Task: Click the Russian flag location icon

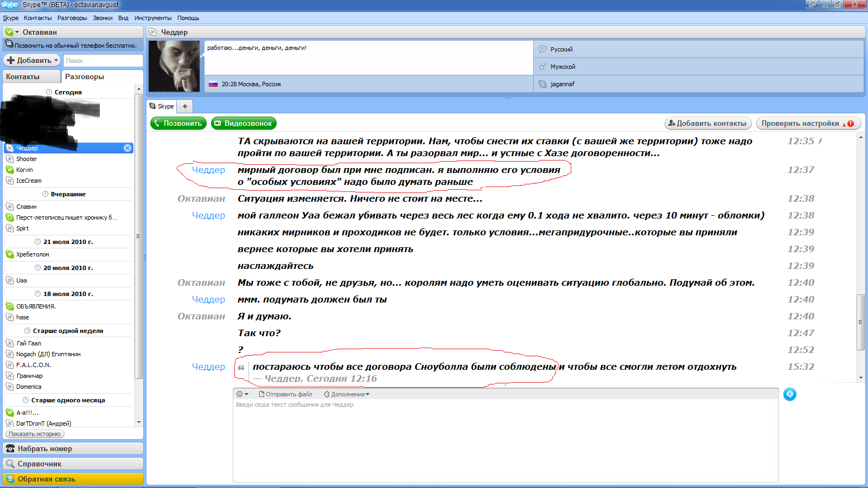Action: (213, 84)
